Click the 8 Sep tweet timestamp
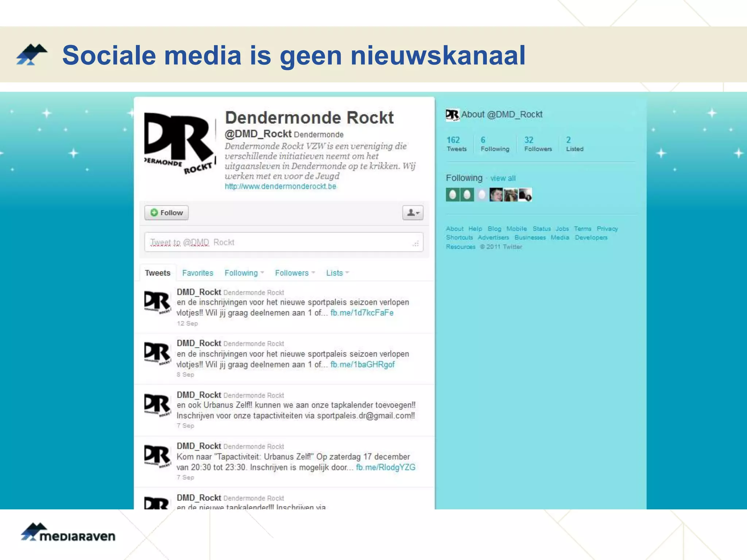 [x=185, y=375]
